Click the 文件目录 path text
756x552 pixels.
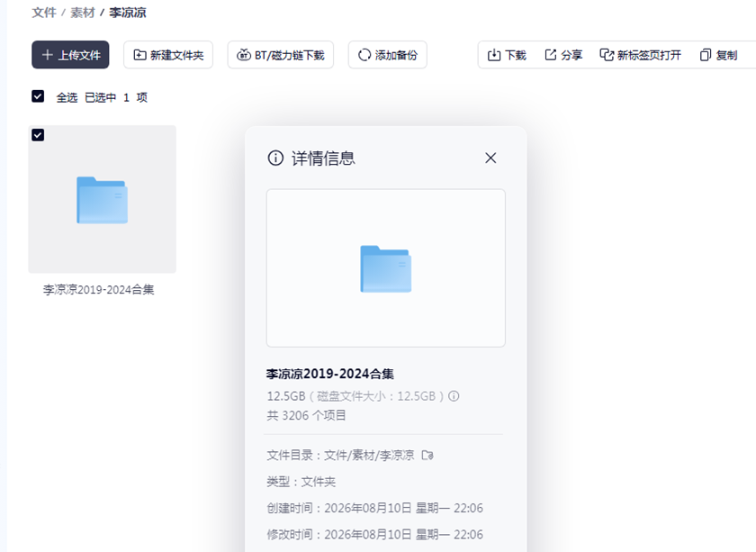340,455
